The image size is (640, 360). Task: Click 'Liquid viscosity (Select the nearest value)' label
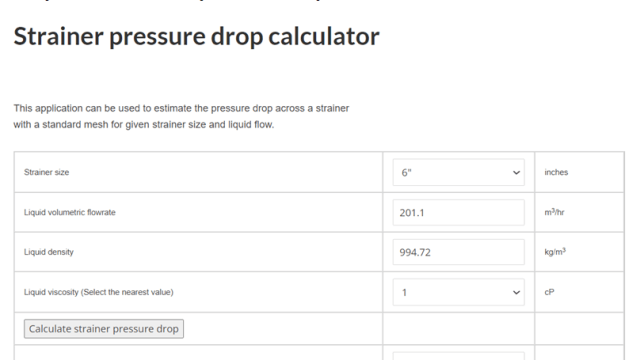(x=99, y=292)
